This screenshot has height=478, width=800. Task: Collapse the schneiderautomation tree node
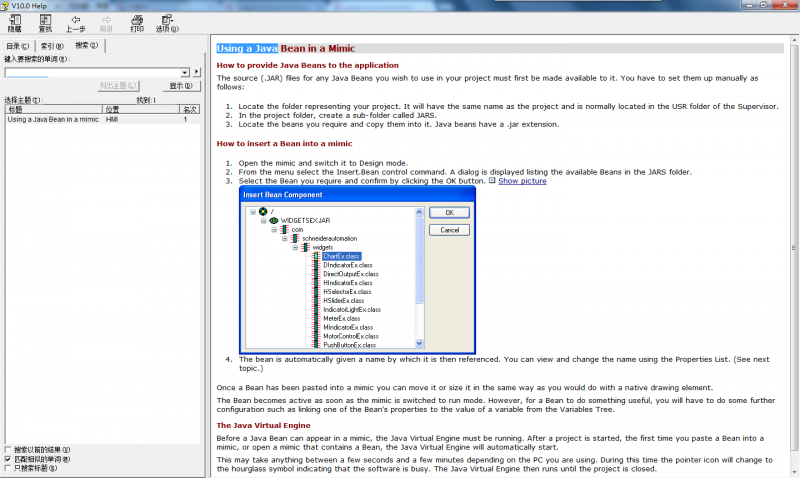[285, 238]
